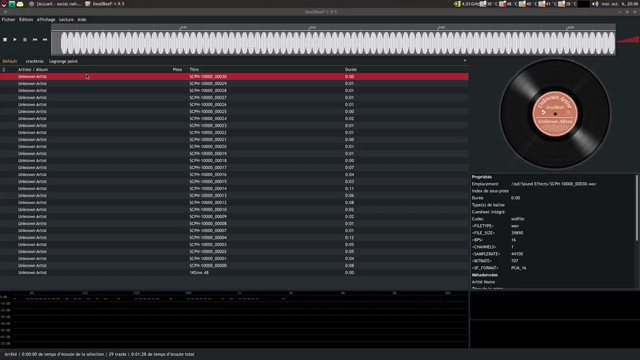Skip to the previous track
This screenshot has width=640, height=360.
[35, 40]
